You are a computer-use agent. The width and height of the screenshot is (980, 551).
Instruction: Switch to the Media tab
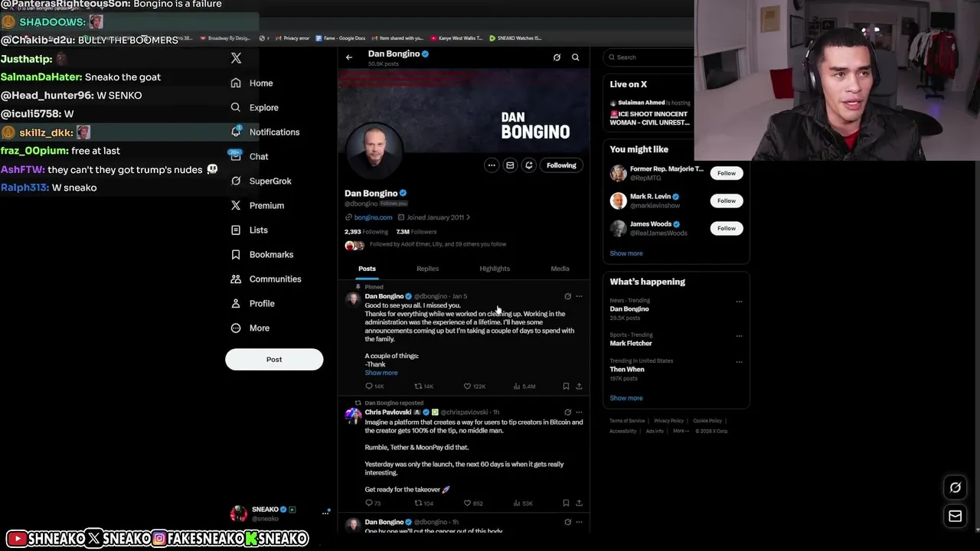coord(560,269)
